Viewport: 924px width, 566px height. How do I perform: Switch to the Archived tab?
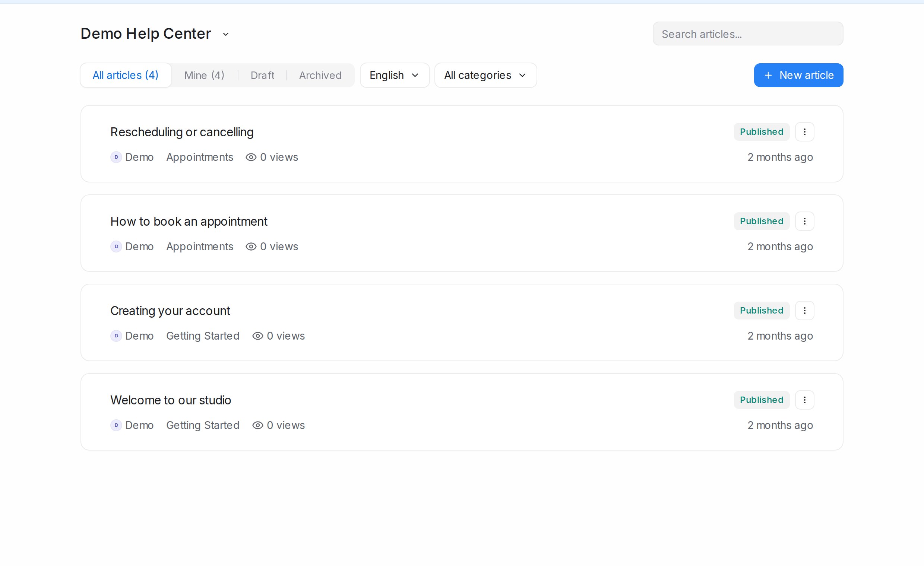[x=320, y=75]
